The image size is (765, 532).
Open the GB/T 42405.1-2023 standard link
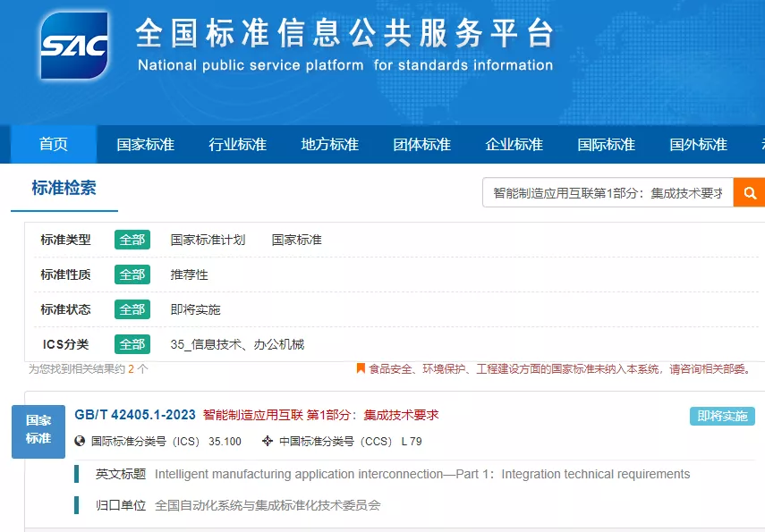[135, 415]
